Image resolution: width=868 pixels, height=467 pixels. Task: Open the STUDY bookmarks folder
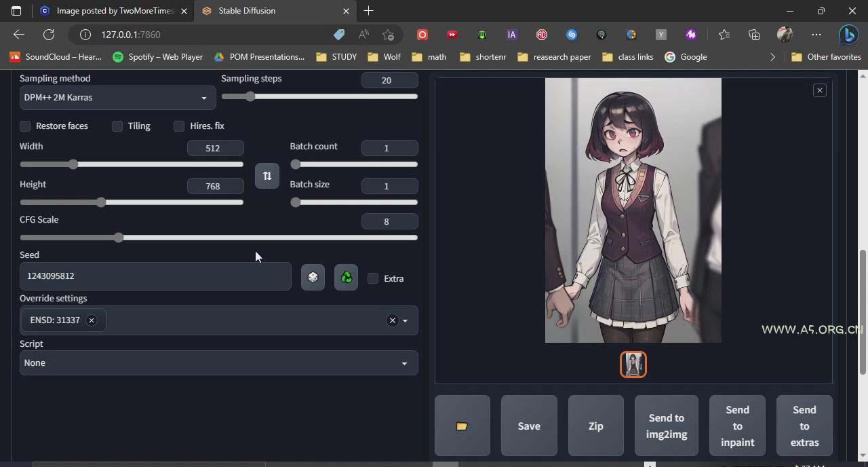(337, 57)
